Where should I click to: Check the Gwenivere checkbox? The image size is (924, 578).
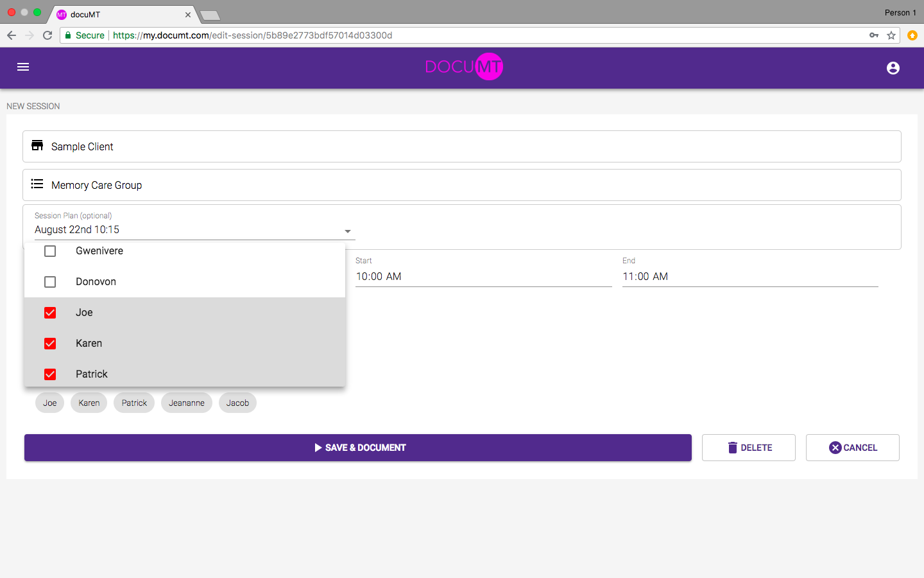point(50,251)
